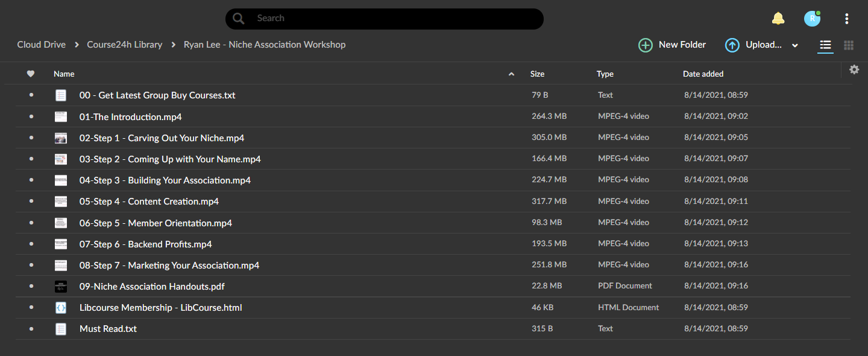Screen dimensions: 868x356
Task: Click the 305.0 MB size value
Action: (x=549, y=138)
